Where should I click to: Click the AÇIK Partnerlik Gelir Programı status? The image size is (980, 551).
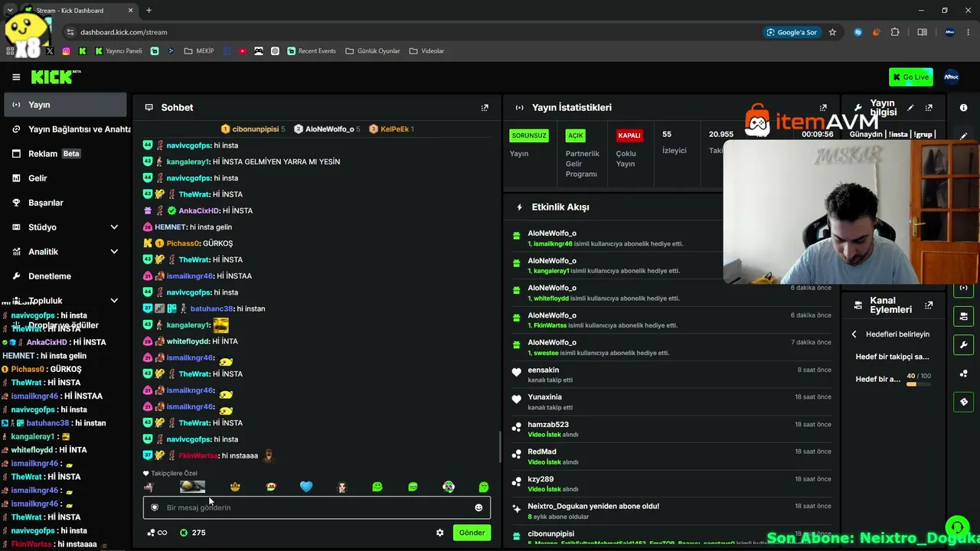click(x=575, y=135)
